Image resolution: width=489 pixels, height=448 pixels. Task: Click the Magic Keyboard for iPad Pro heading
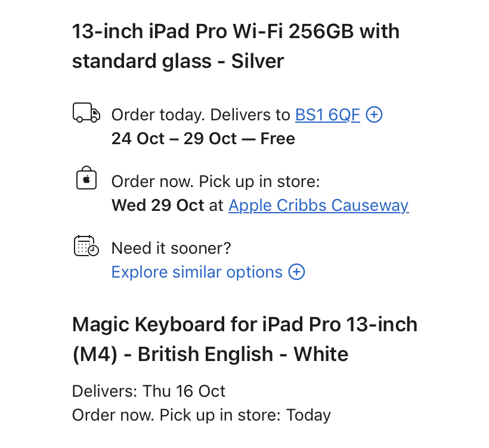[x=244, y=325]
